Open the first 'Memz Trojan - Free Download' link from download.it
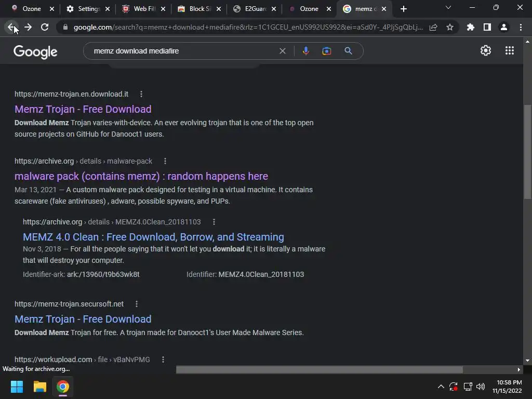 [x=83, y=109]
